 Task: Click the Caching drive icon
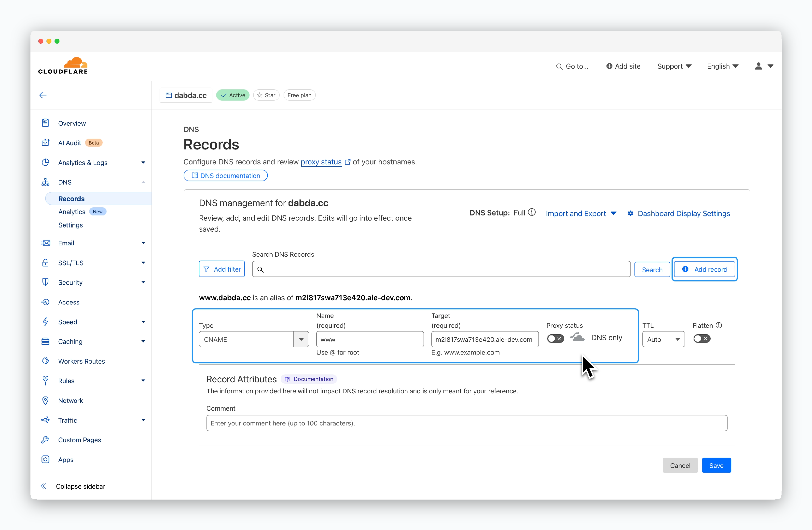[x=45, y=341]
